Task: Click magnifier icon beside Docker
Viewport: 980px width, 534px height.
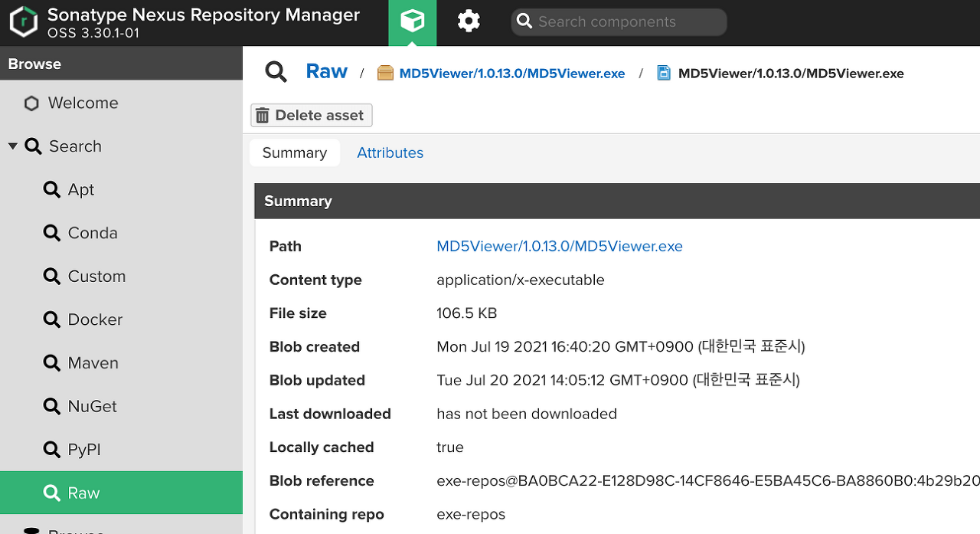Action: [x=51, y=319]
